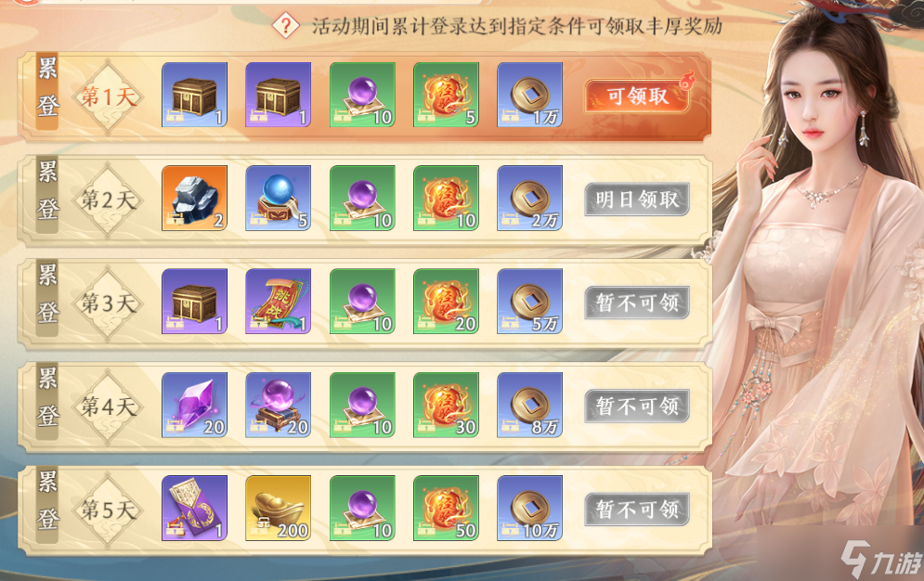Select the 第1天 day label
The width and height of the screenshot is (924, 581).
109,97
